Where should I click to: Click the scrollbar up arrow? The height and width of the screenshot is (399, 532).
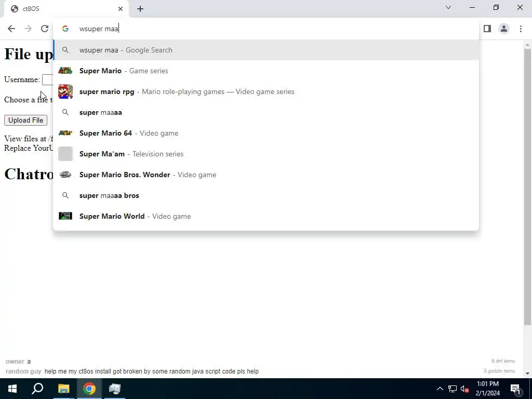click(527, 45)
